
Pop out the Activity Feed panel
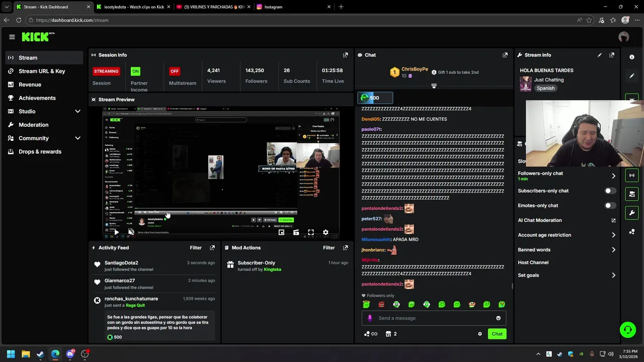click(212, 248)
